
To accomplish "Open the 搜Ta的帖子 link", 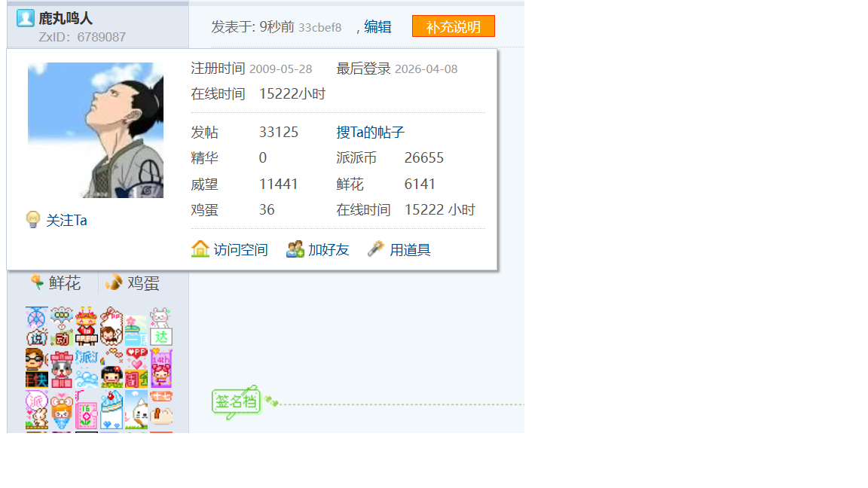I will (x=370, y=133).
